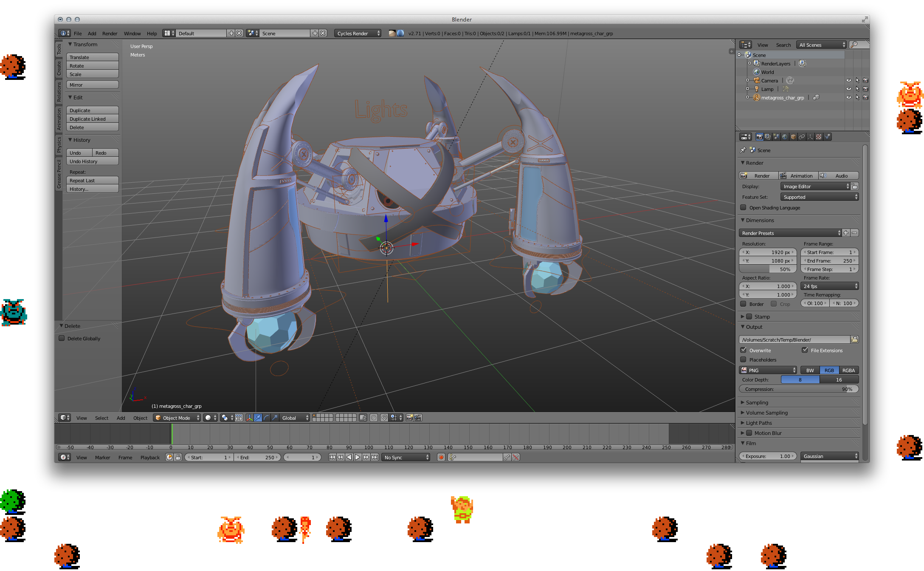Open the Cycles Render engine dropdown
The height and width of the screenshot is (571, 924).
358,33
